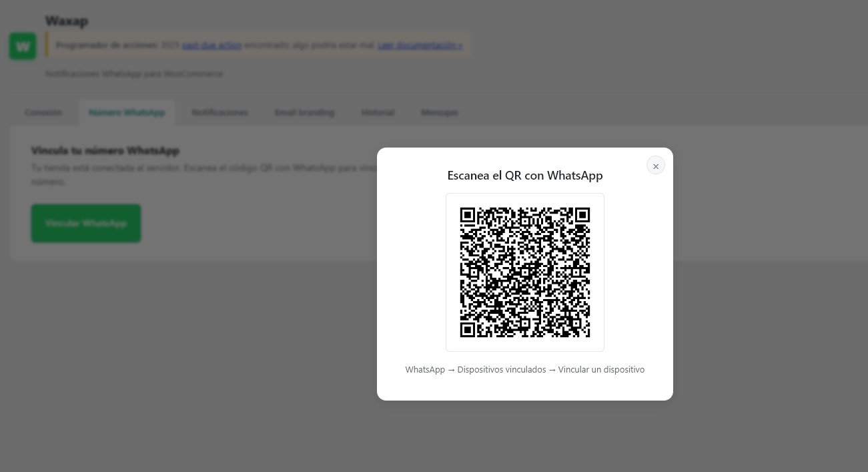Close the QR scan dialog
The image size is (868, 472).
tap(656, 166)
